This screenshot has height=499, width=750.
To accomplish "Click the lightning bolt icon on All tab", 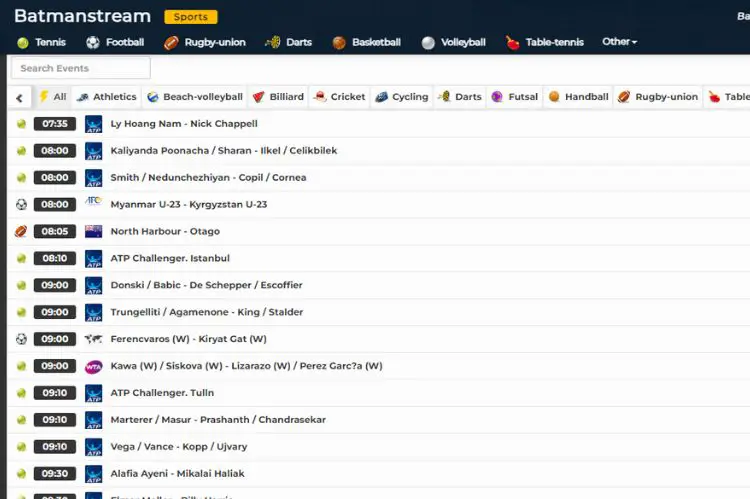I will (44, 97).
